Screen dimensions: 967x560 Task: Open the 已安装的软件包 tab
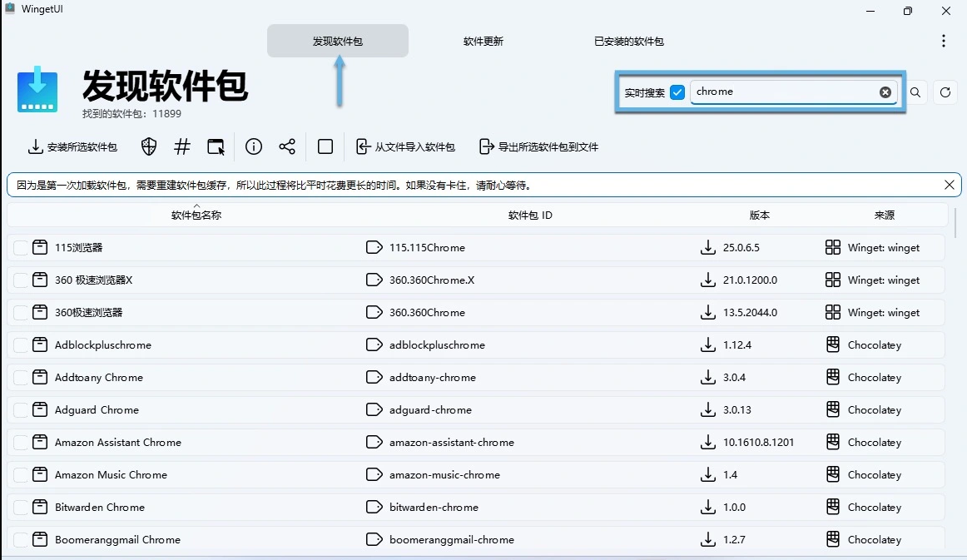628,41
